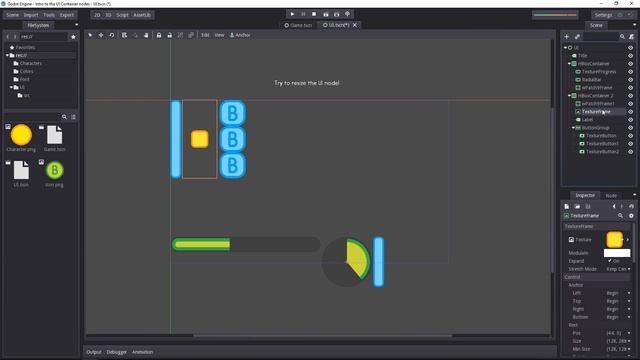Search files in the FileSystem dock
The image size is (640, 360).
click(x=64, y=117)
